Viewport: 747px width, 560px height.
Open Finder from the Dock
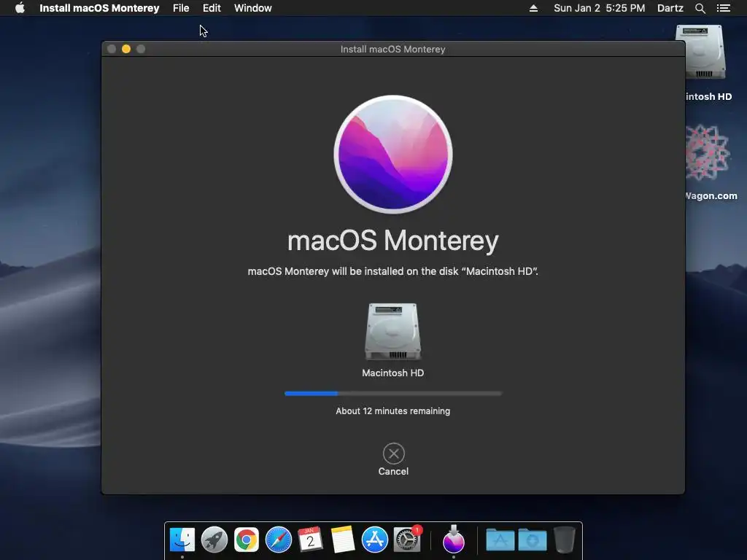[182, 540]
